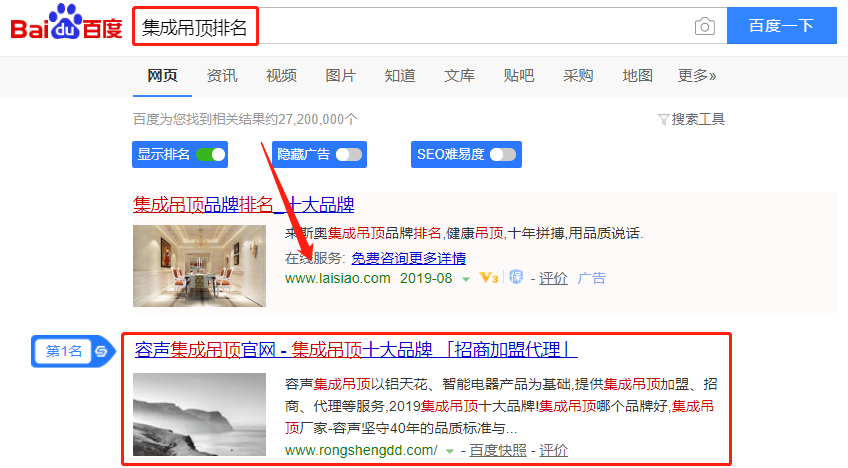Click the Baidu logo
The image size is (848, 468).
tap(67, 23)
